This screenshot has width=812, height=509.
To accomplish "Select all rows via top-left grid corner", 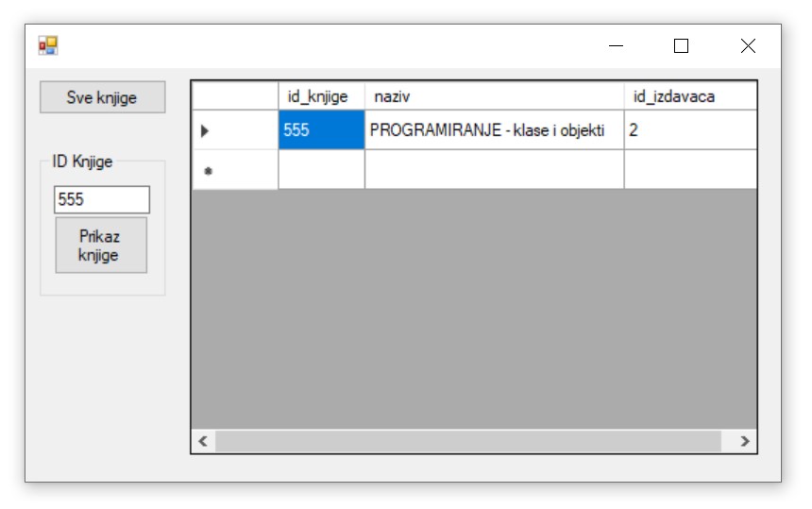I will [x=234, y=96].
